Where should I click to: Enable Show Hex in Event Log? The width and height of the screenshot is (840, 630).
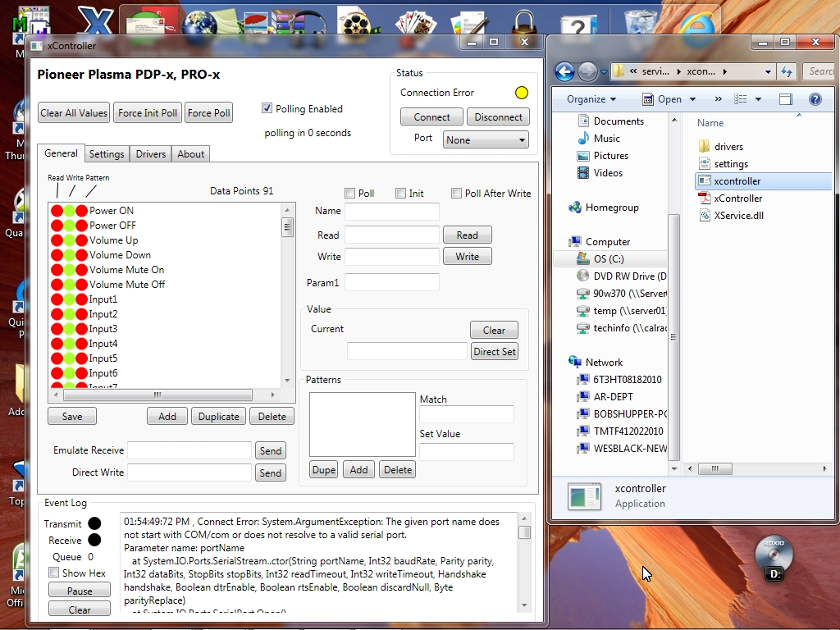coord(53,573)
